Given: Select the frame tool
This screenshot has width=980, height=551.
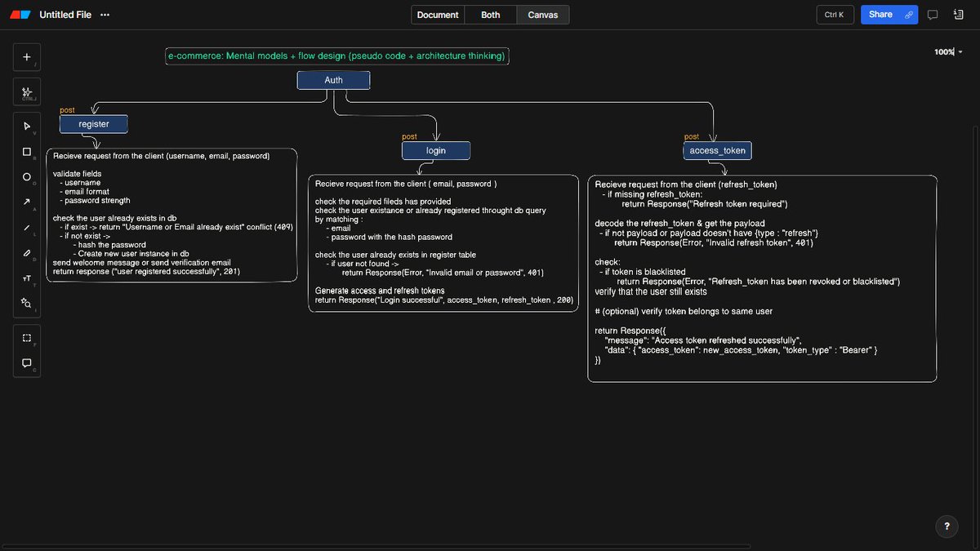Looking at the screenshot, I should (27, 338).
